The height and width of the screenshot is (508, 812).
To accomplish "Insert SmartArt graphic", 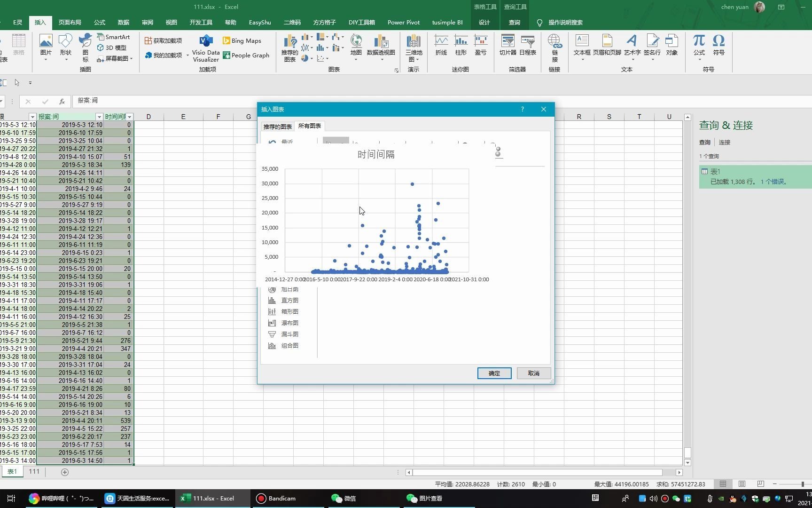I will tap(113, 37).
